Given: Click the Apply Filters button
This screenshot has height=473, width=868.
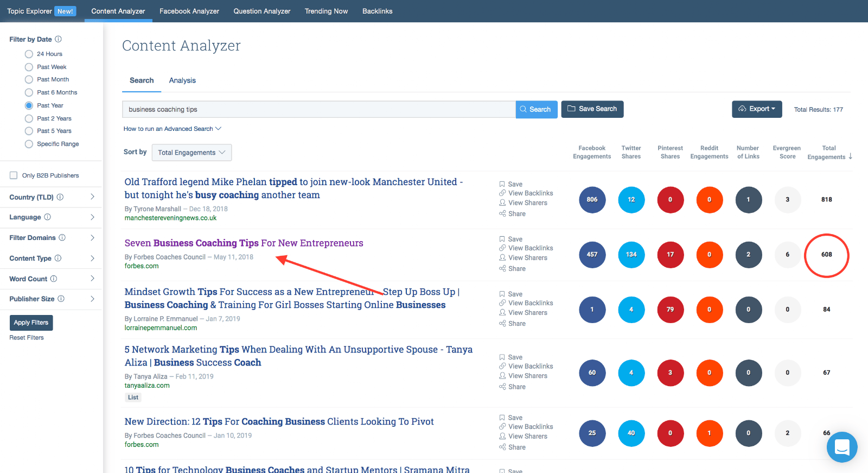Looking at the screenshot, I should point(31,323).
